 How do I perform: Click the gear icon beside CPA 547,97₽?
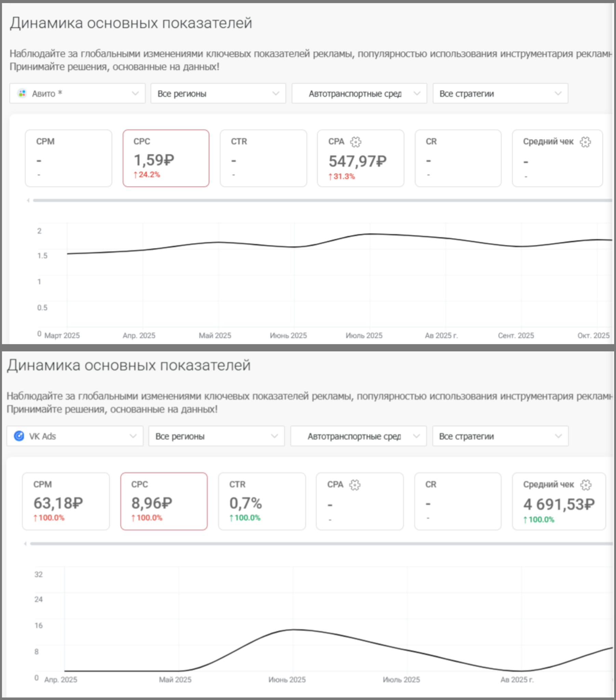point(356,142)
